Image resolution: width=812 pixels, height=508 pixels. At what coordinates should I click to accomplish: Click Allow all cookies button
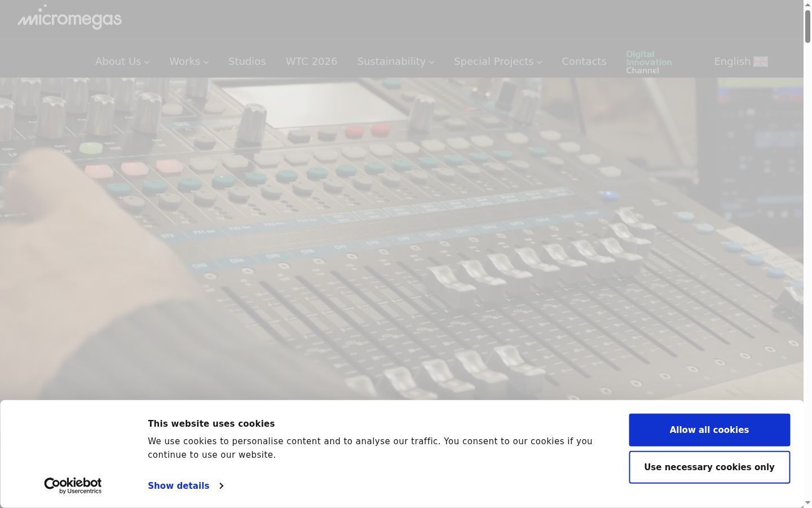[709, 430]
